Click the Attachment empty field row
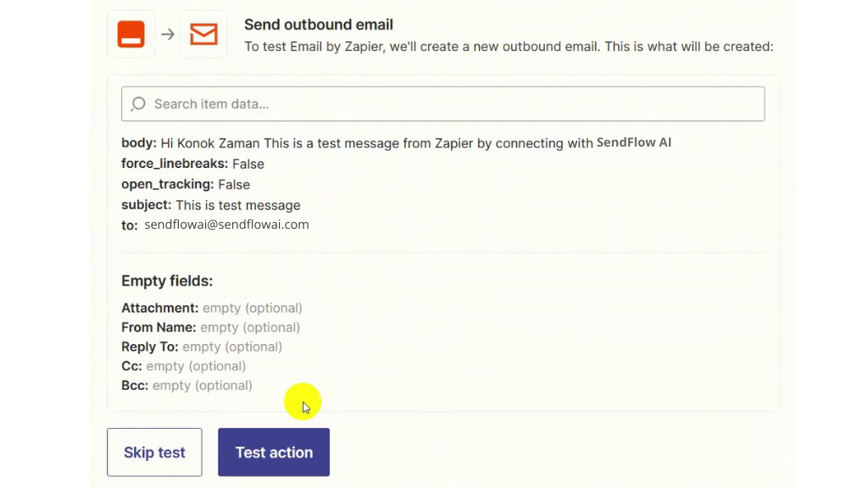This screenshot has width=868, height=488. 211,308
